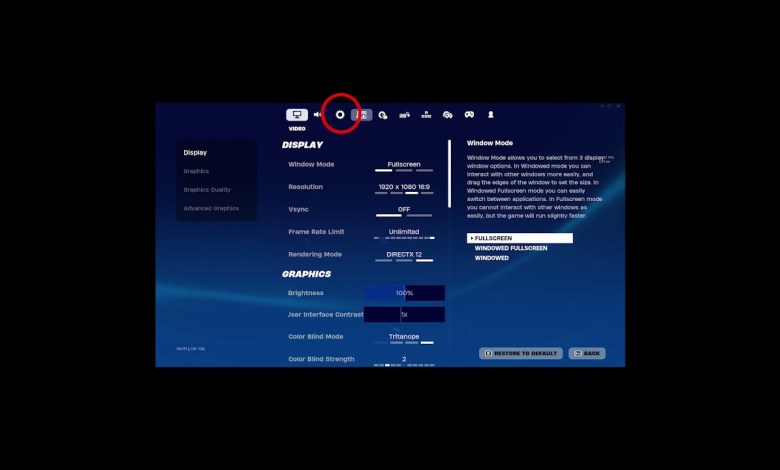This screenshot has height=470, width=780.
Task: Click the Color Blind Strength label
Action: (321, 359)
